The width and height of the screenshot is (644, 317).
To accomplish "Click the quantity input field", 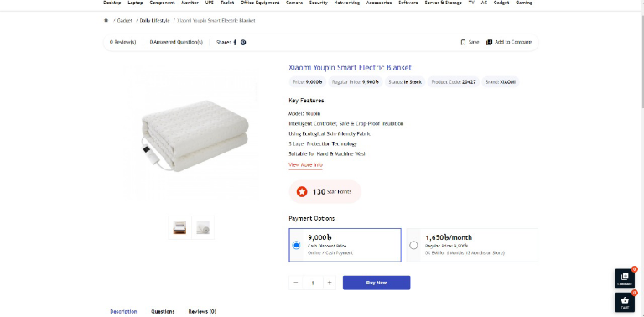I will pos(313,283).
